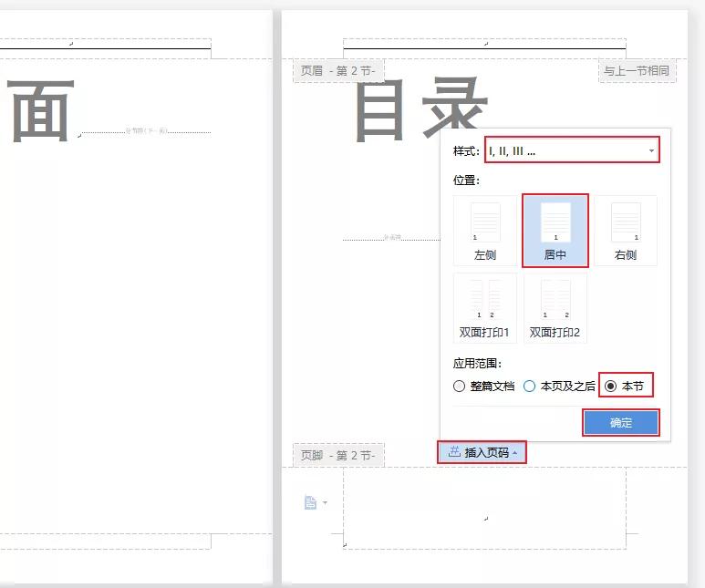Choose the 双面打印1 position layout

[x=485, y=308]
